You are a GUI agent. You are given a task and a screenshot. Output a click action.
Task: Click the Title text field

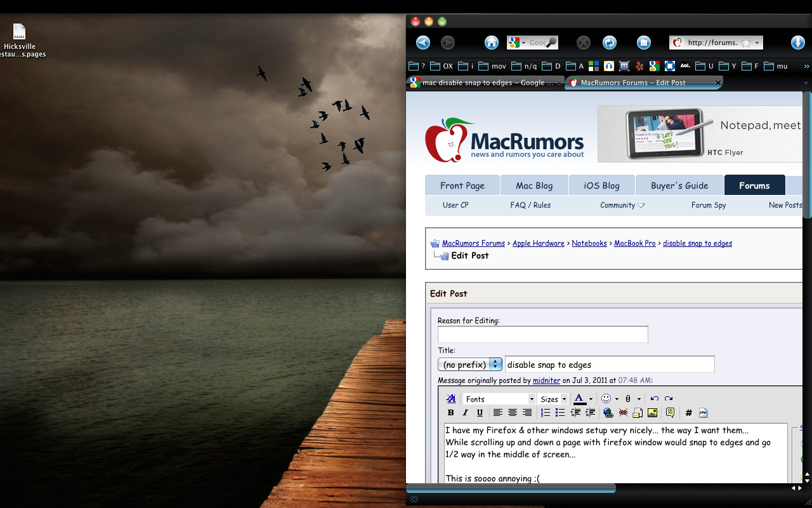(x=610, y=364)
